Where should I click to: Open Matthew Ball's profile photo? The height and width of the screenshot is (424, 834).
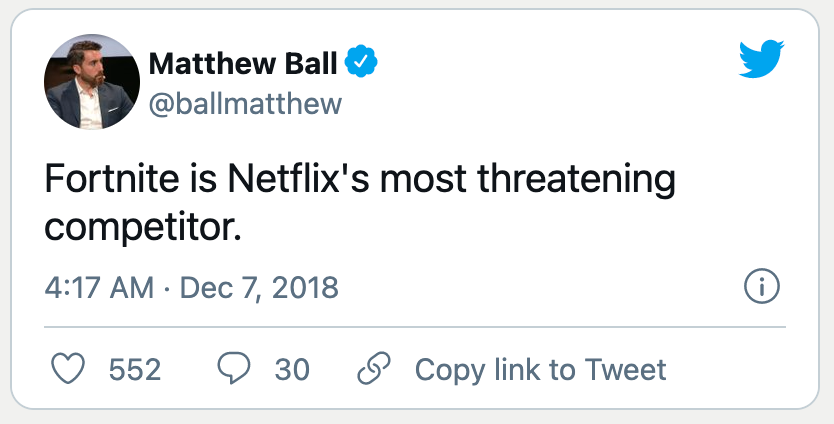tap(91, 81)
